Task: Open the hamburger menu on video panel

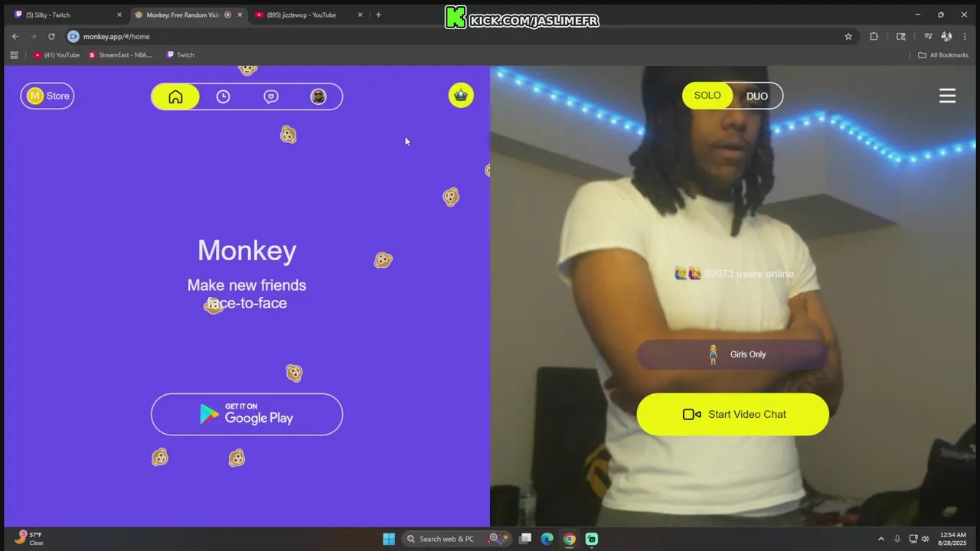Action: (x=947, y=96)
